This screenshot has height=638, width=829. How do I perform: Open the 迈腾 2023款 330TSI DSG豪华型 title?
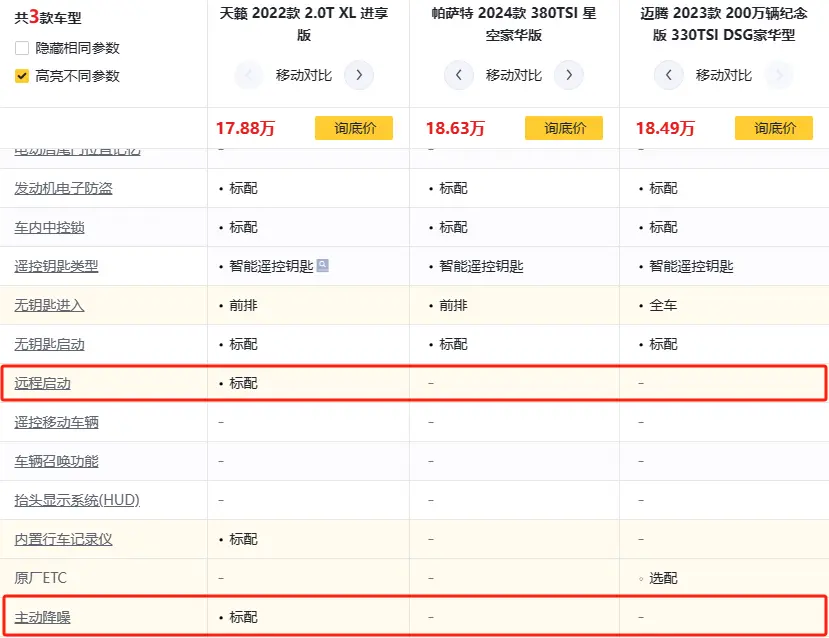coord(723,24)
